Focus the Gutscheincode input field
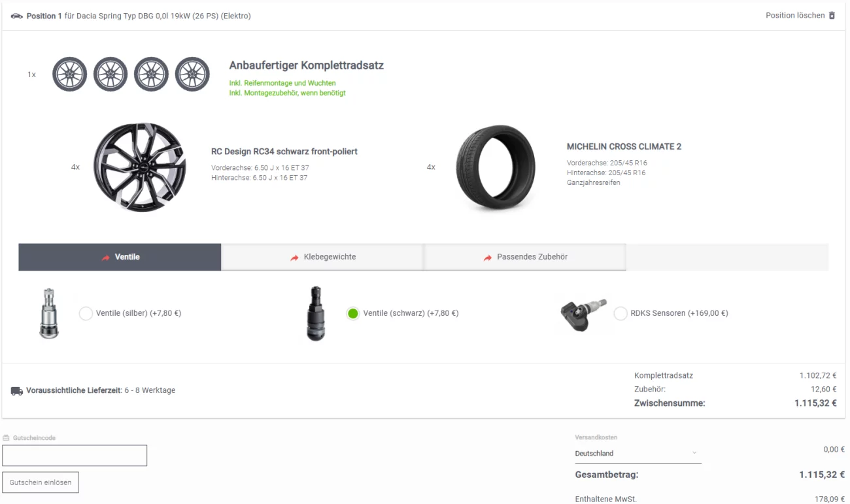 click(75, 456)
